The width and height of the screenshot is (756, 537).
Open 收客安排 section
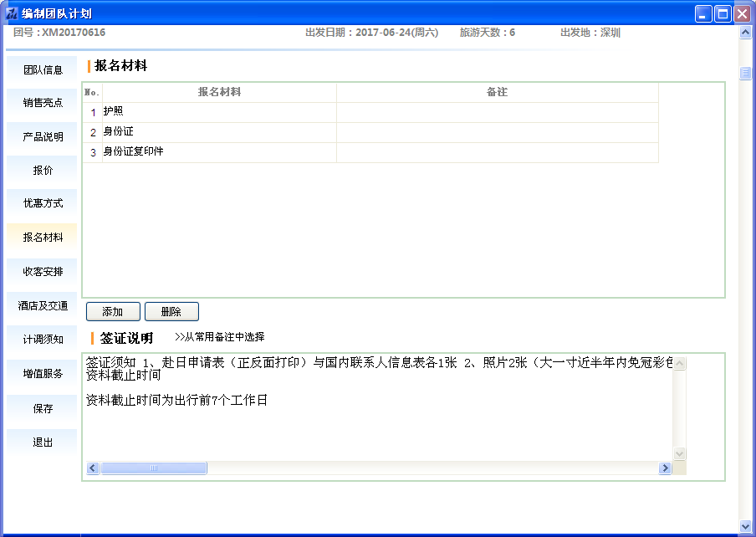point(43,271)
